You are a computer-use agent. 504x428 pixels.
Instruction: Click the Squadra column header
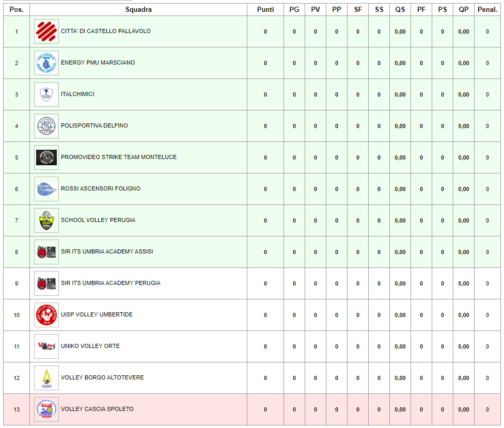(x=138, y=10)
